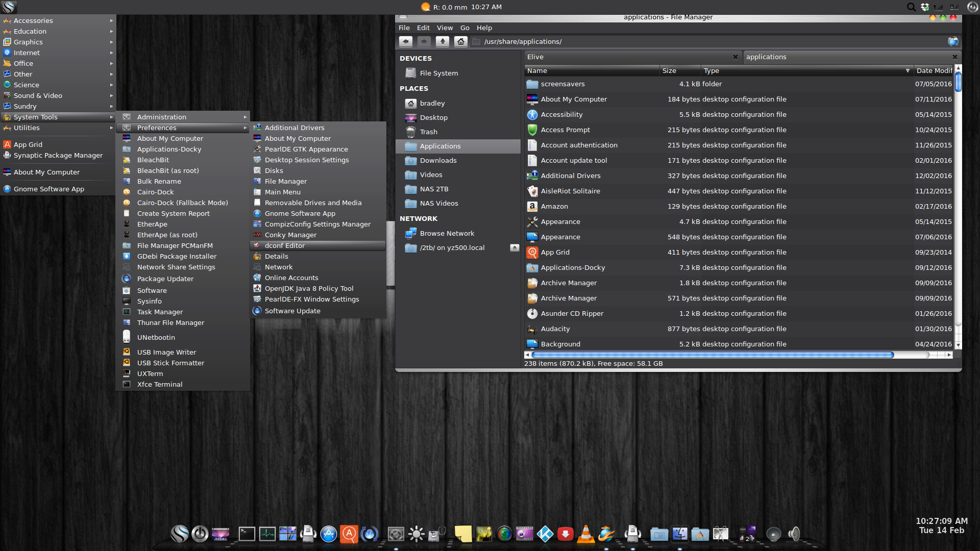
Task: Launch VLC cone icon in the dock
Action: click(x=585, y=534)
